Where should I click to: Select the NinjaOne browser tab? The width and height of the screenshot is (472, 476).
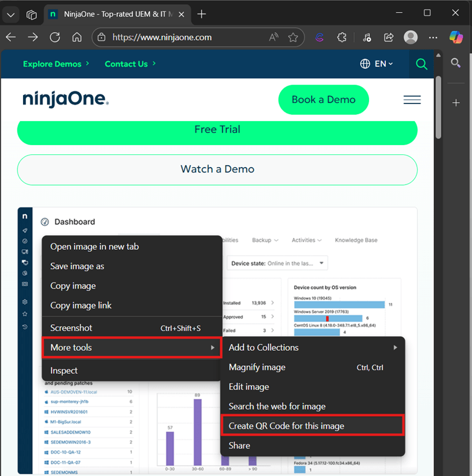(117, 15)
